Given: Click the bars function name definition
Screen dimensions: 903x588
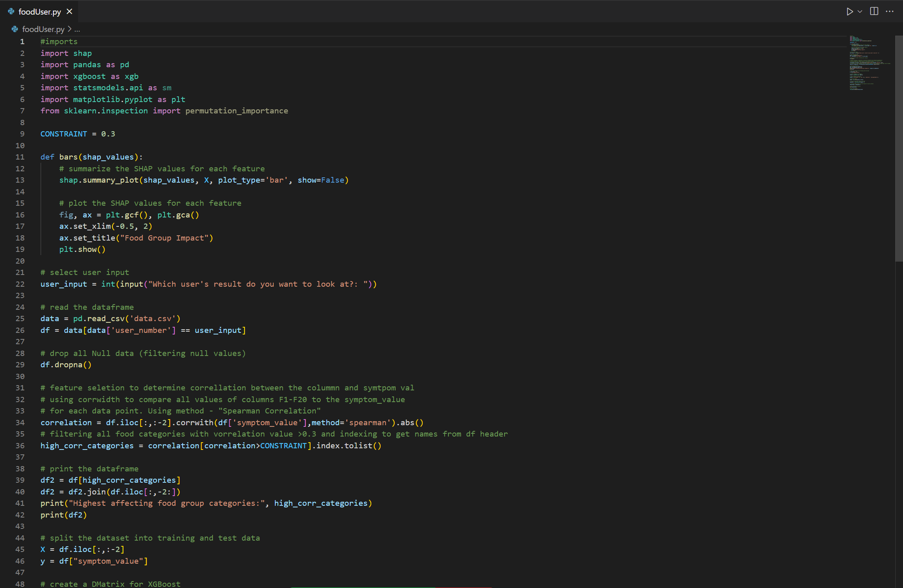Looking at the screenshot, I should click(68, 157).
